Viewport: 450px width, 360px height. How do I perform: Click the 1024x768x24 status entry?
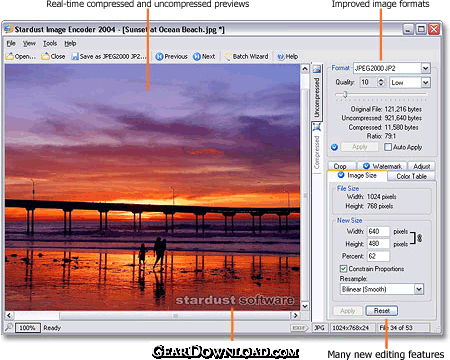(352, 328)
